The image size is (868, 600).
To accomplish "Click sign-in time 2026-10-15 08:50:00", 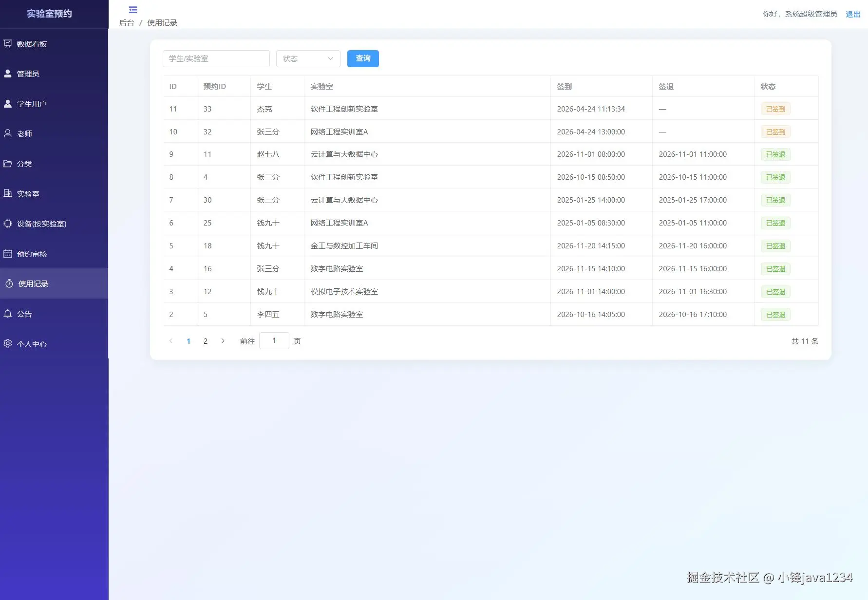I will (x=591, y=177).
